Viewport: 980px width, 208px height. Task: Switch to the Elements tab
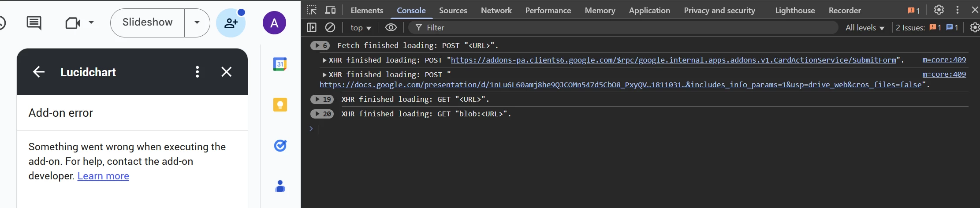pyautogui.click(x=367, y=11)
